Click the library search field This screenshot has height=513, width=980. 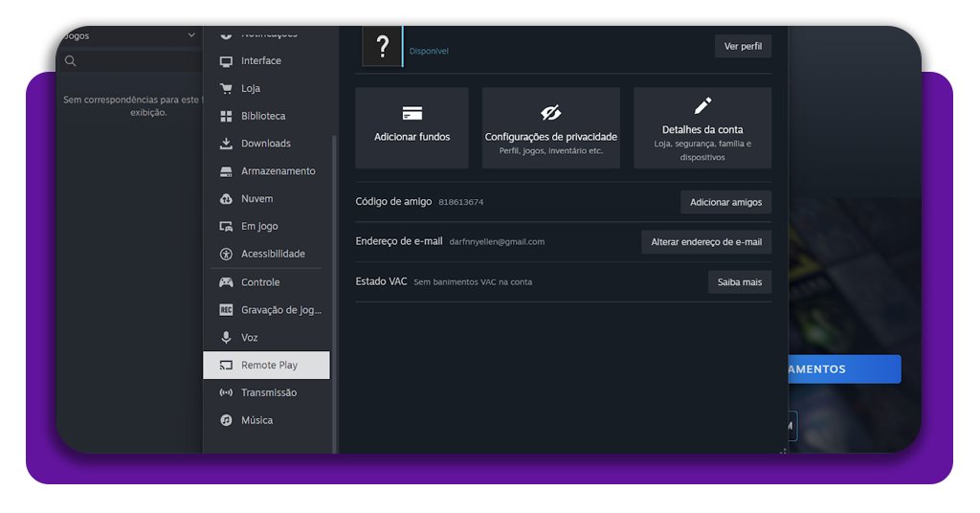(x=134, y=61)
